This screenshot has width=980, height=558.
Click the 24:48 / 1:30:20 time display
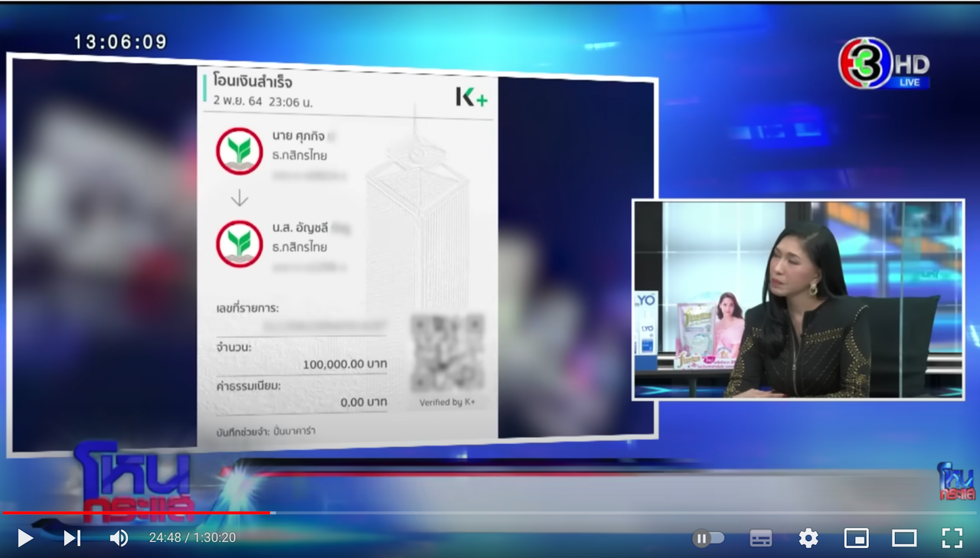192,538
